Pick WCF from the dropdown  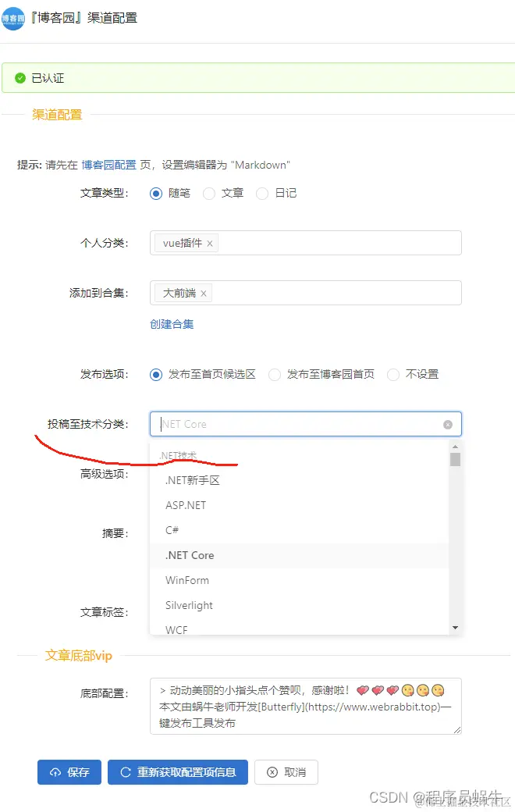tap(299, 628)
